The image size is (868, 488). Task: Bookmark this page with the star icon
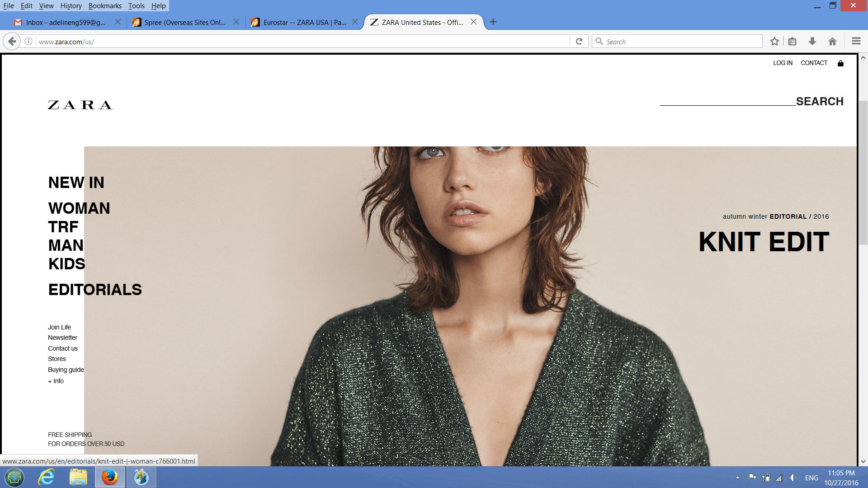pyautogui.click(x=774, y=42)
